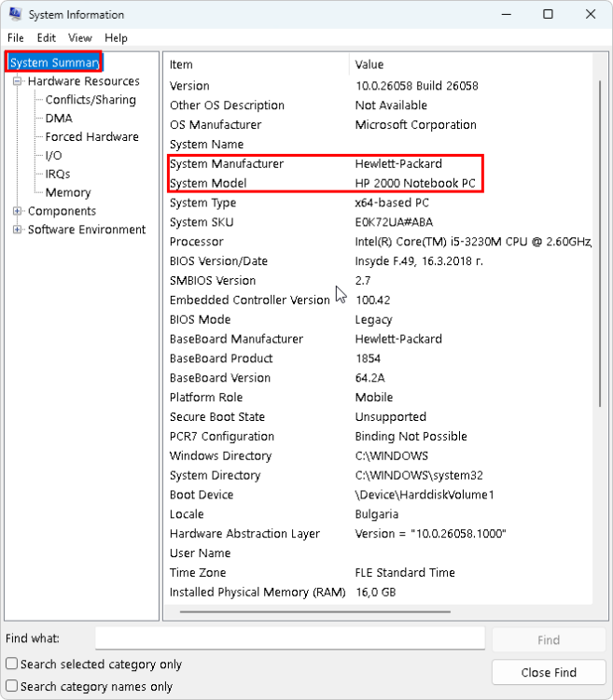Viewport: 613px width, 700px height.
Task: Select the BaseBoard Version row
Action: [378, 378]
